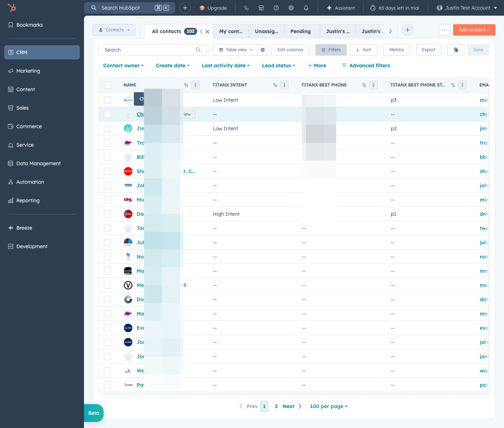Click the Upgrade link
The height and width of the screenshot is (428, 504).
point(213,8)
